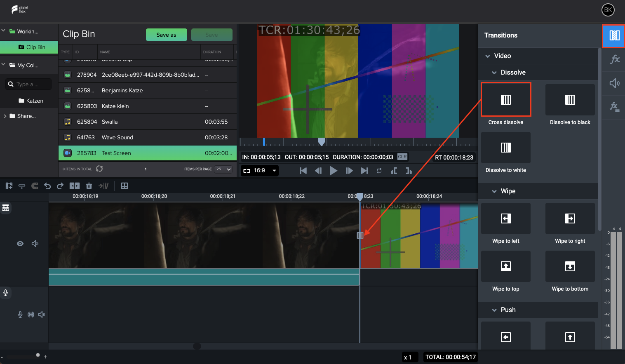Viewport: 625px width, 364px height.
Task: Mute the audio track speaker
Action: [42, 315]
